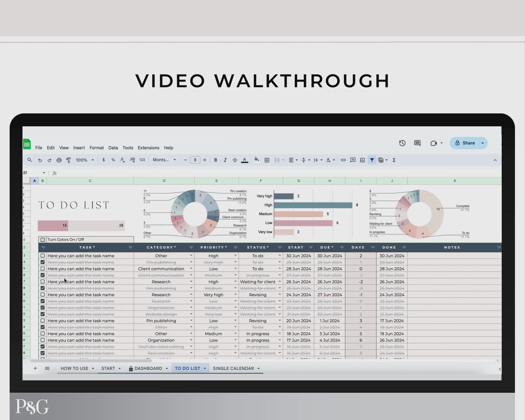Switch to the DASHBOARD sheet tab
The image size is (525, 420).
(148, 368)
